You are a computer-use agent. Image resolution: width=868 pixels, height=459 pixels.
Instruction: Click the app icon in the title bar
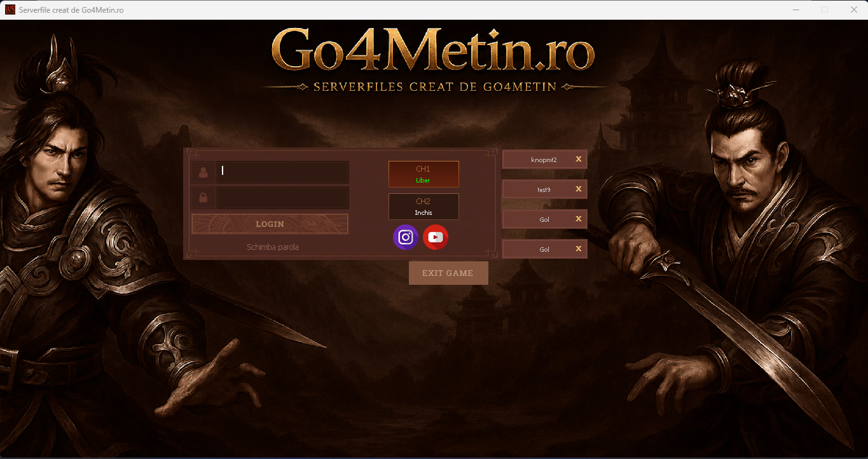10,10
